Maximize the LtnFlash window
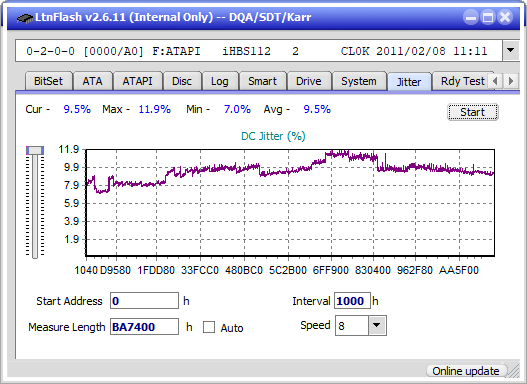527x384 pixels. [x=488, y=17]
